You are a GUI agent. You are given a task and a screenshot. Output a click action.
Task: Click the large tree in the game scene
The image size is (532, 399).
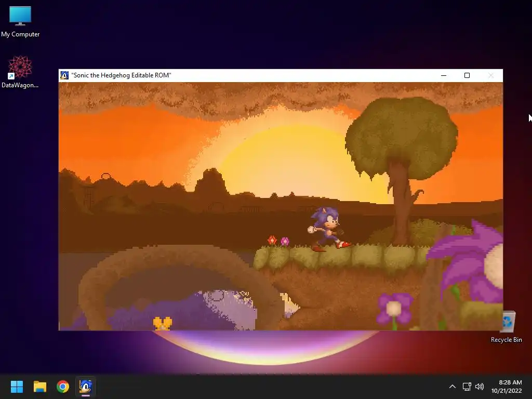[402, 170]
